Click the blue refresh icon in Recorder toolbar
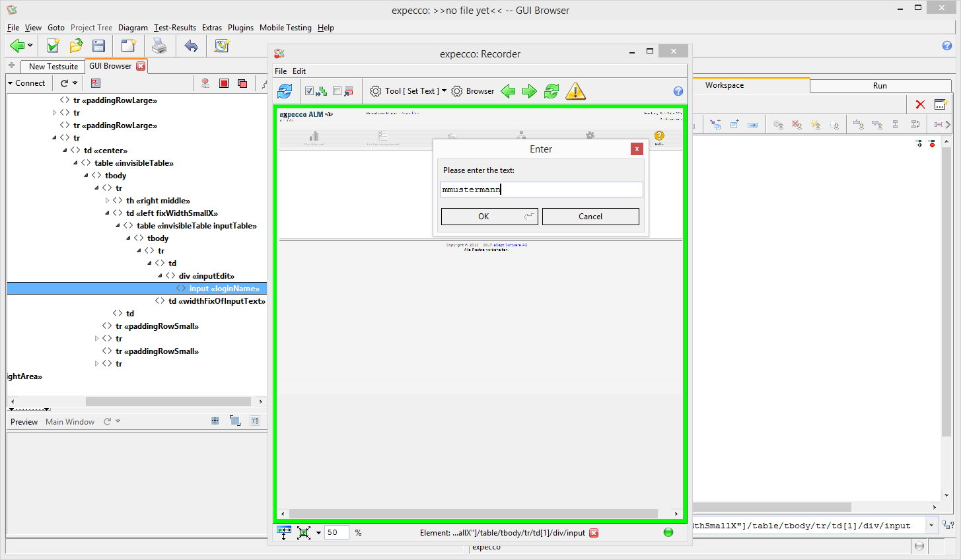Screen dimensions: 961x560 coord(285,91)
